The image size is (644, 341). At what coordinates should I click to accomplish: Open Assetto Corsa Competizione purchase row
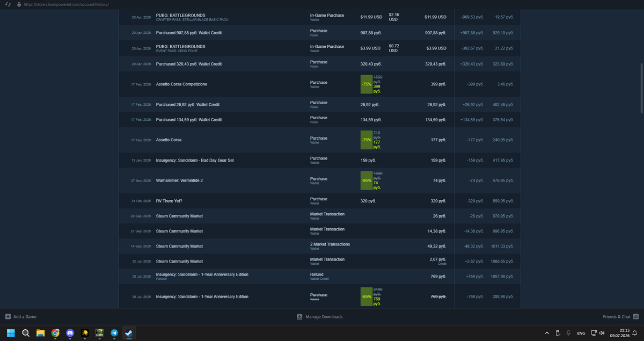[x=320, y=84]
